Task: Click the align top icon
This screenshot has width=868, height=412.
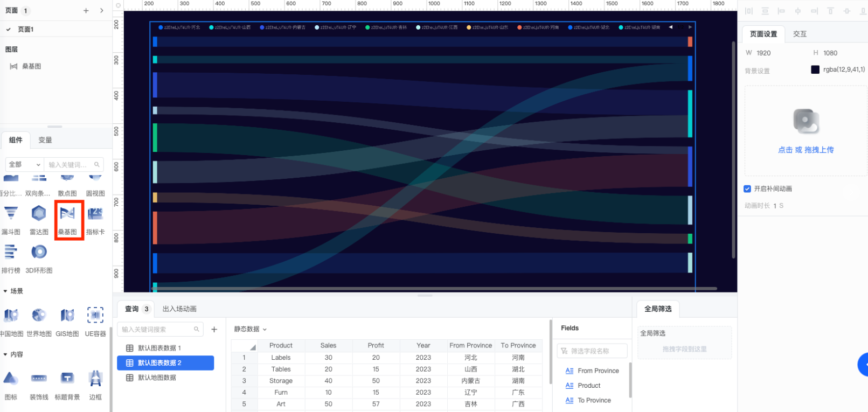Action: coord(830,11)
